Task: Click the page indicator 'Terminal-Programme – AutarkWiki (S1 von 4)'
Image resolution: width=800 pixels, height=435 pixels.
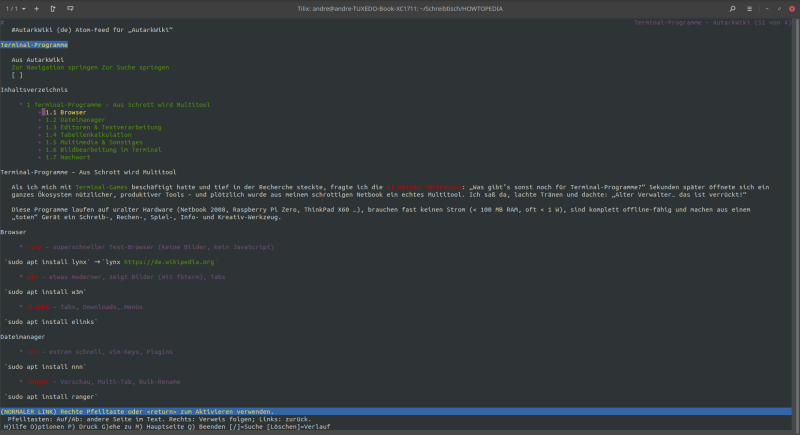Action: pyautogui.click(x=713, y=22)
